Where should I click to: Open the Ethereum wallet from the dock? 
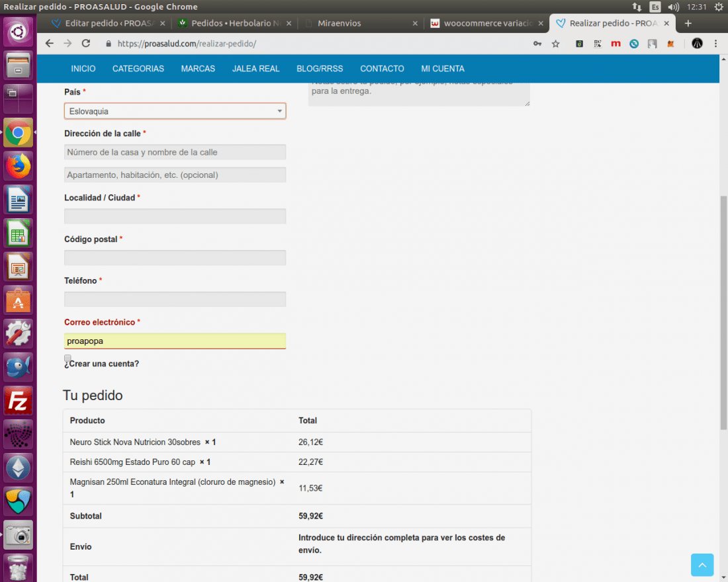[x=18, y=468]
